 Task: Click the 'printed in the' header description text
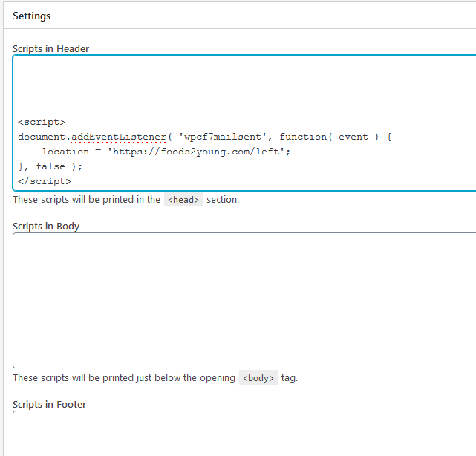[x=131, y=200]
